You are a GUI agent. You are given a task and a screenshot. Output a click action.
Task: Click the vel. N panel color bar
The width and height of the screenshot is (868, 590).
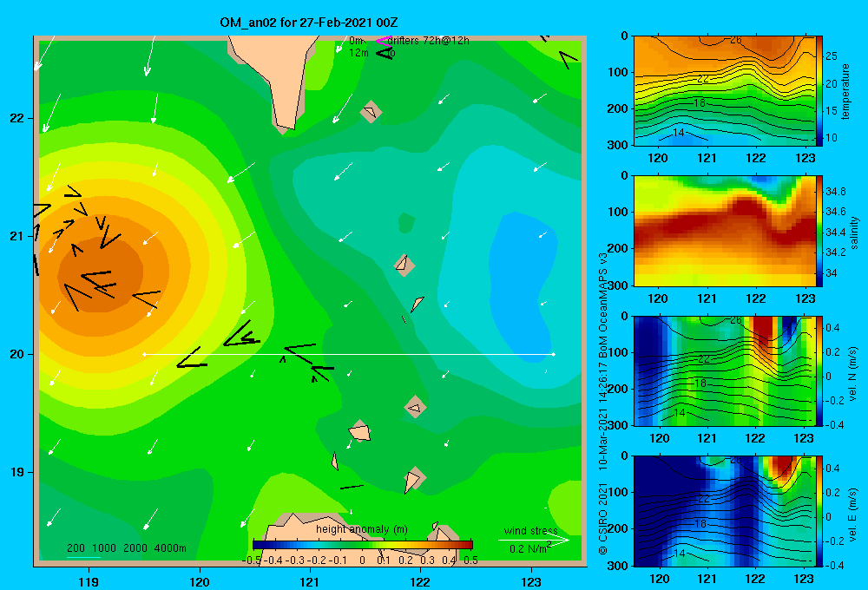click(820, 371)
